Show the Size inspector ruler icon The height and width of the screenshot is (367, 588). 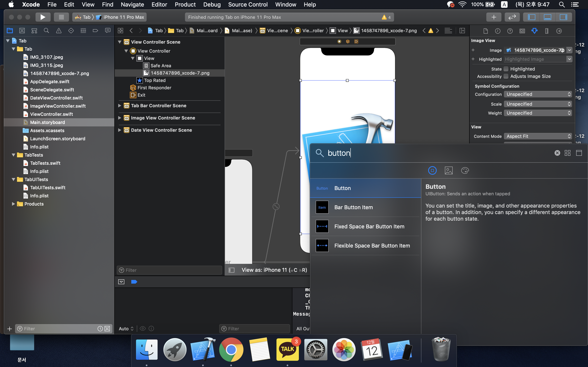point(546,31)
